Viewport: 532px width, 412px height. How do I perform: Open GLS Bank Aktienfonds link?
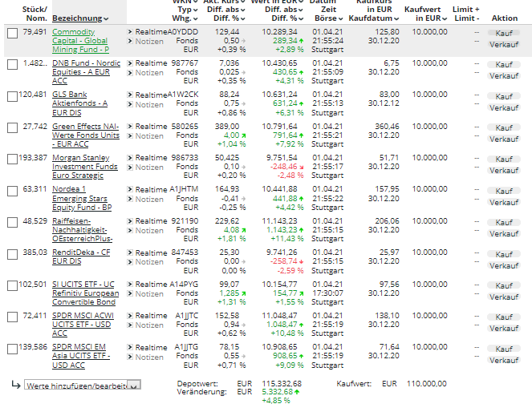tap(79, 103)
